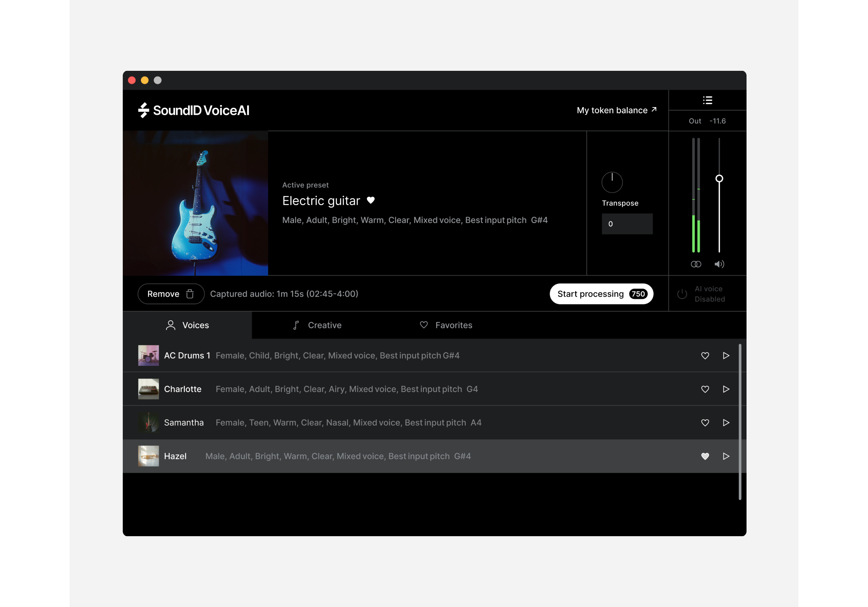Click the SoundID VoiceAI logo
868x607 pixels.
tap(194, 110)
